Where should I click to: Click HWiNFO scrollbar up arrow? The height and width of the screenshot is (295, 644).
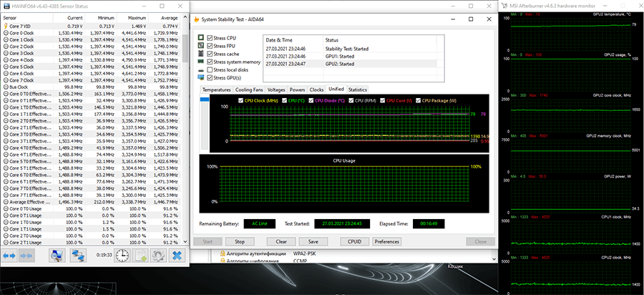point(185,18)
